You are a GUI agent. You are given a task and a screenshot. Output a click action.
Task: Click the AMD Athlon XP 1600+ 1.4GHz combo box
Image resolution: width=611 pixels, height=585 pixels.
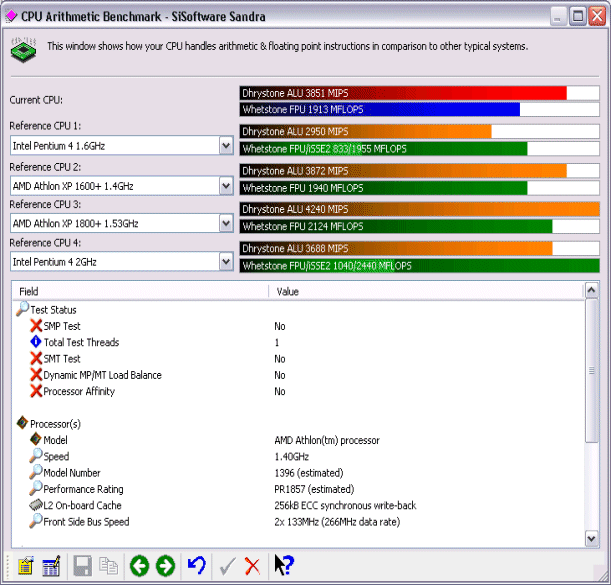[x=122, y=186]
